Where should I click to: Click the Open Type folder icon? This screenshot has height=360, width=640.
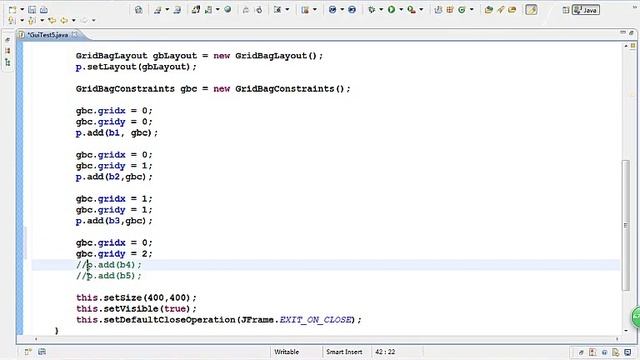[489, 9]
